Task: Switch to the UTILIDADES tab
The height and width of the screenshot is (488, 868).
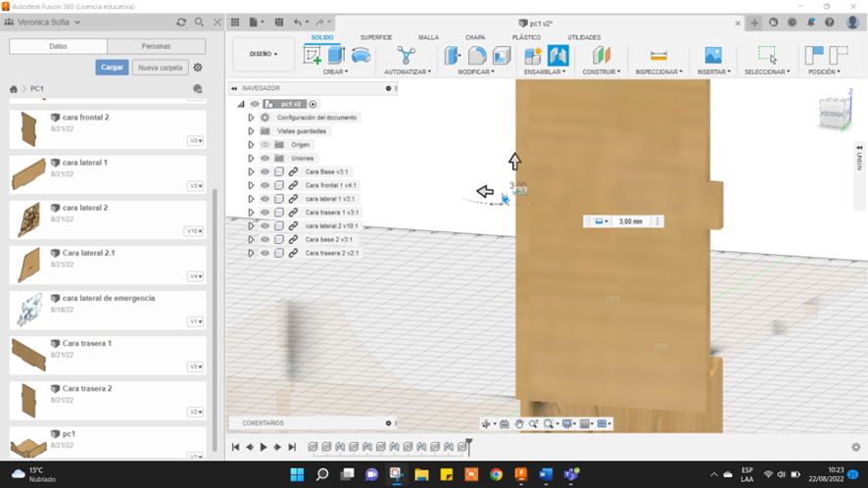Action: tap(584, 37)
